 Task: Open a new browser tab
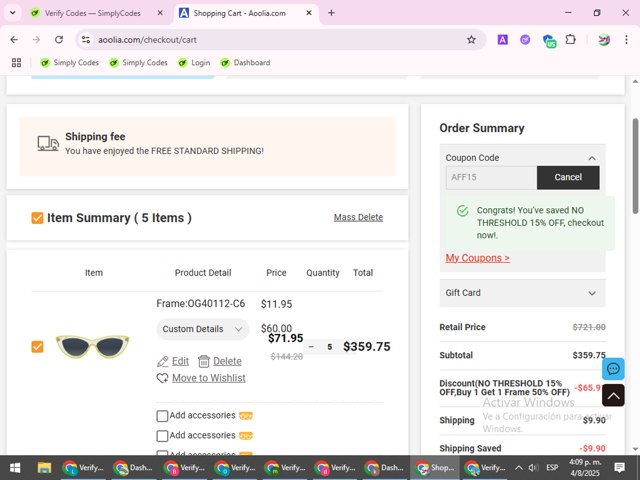(x=331, y=13)
